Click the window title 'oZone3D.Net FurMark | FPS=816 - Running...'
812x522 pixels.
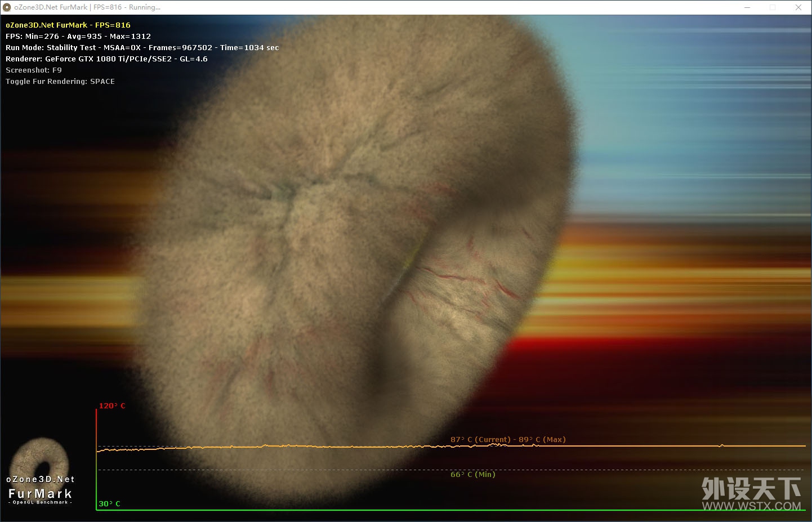[87, 7]
